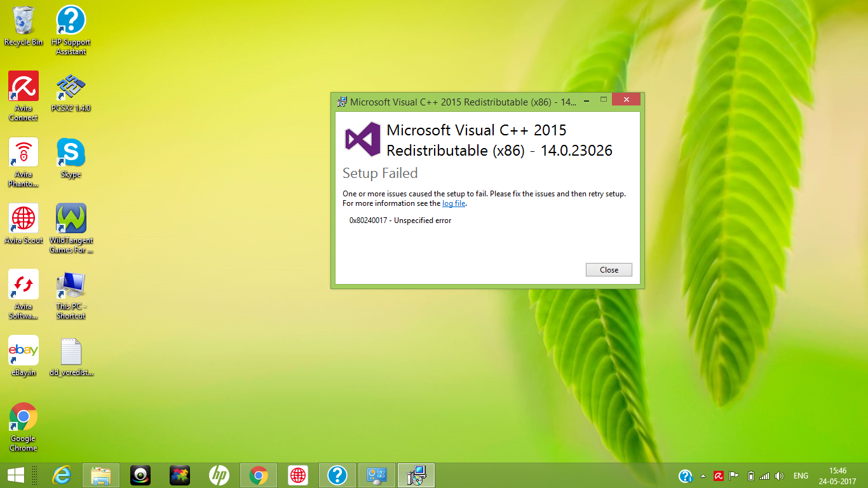Click the Close button in setup dialog
Viewport: 868px width, 488px height.
[x=609, y=270]
